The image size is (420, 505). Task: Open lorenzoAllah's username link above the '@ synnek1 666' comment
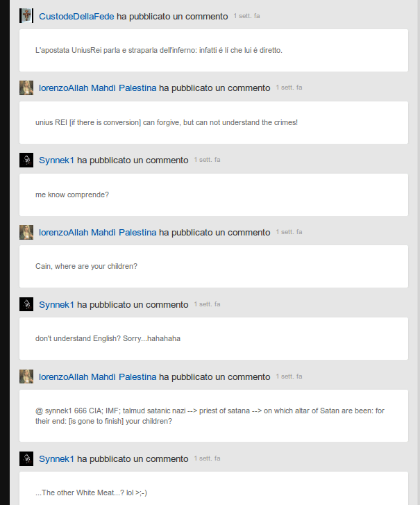tap(97, 377)
